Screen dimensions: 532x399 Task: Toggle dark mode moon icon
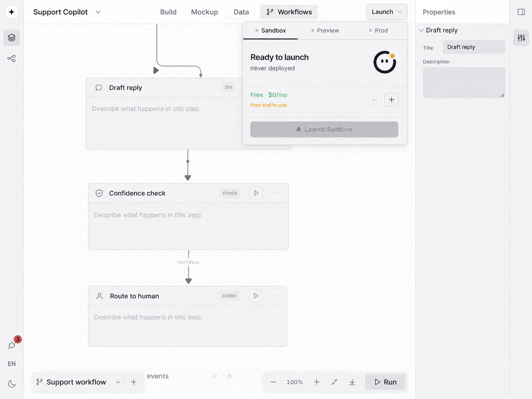12,384
